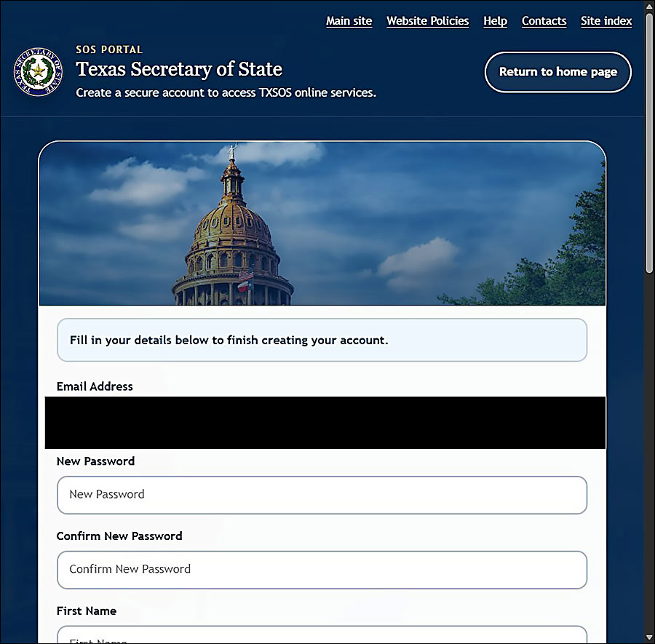Image resolution: width=655 pixels, height=644 pixels.
Task: Click the SOS PORTAL label text
Action: (109, 49)
